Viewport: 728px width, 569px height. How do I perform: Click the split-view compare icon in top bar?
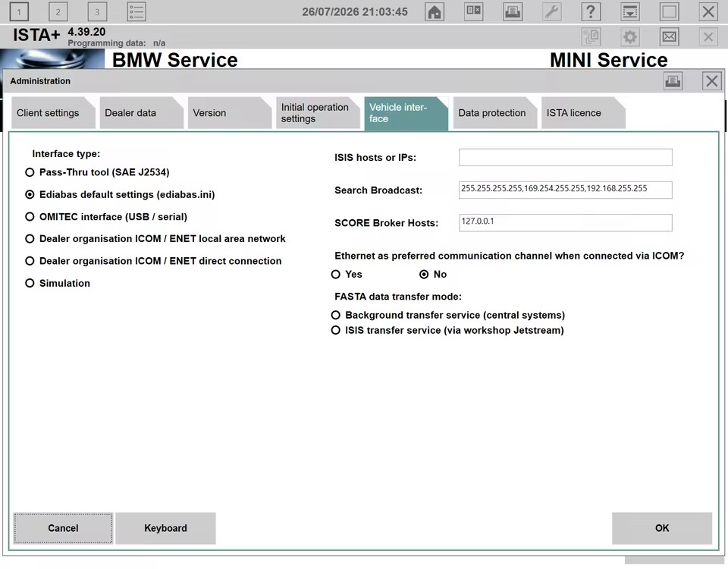point(473,11)
